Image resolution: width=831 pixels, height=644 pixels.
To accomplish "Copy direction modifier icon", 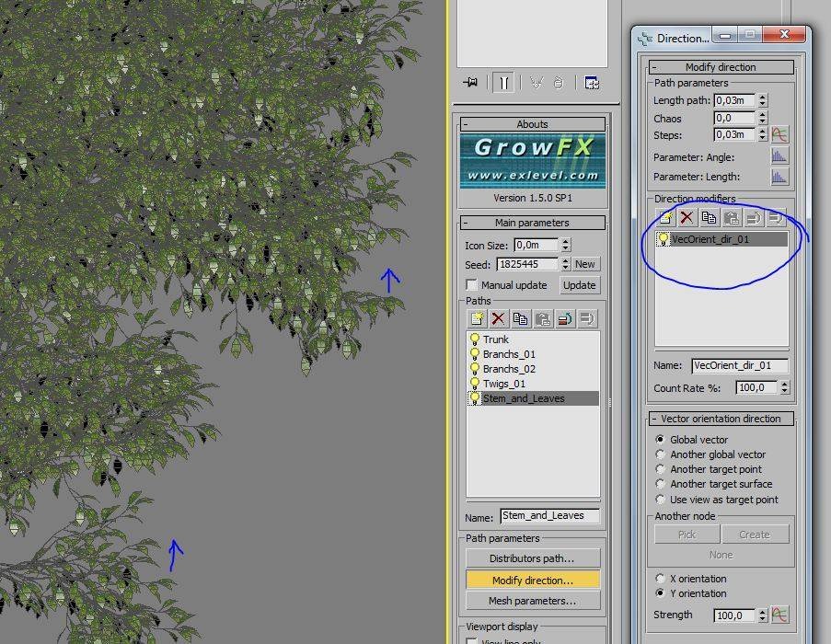I will pos(710,217).
